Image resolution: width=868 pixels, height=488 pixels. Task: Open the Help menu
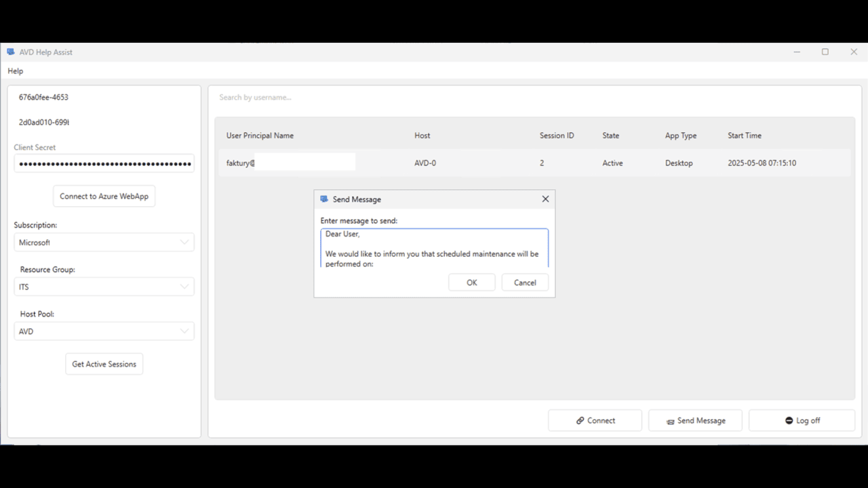15,71
